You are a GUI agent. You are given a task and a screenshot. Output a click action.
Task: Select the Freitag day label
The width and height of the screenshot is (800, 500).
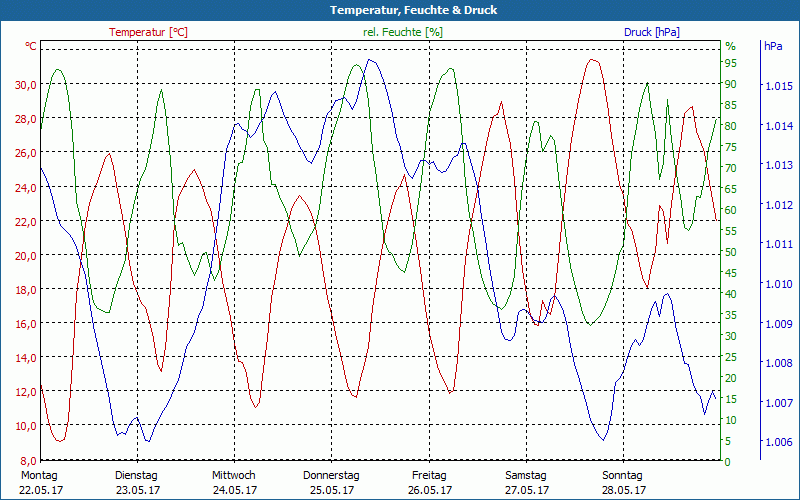pyautogui.click(x=428, y=475)
